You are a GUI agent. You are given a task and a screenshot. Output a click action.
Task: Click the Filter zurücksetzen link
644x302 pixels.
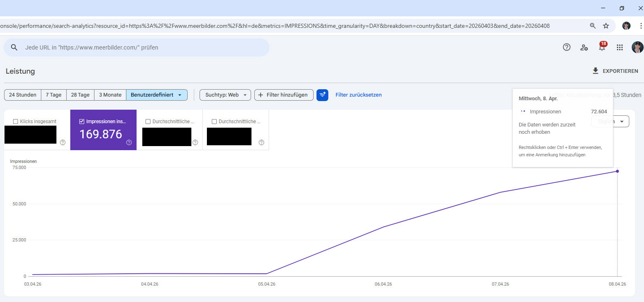click(359, 95)
